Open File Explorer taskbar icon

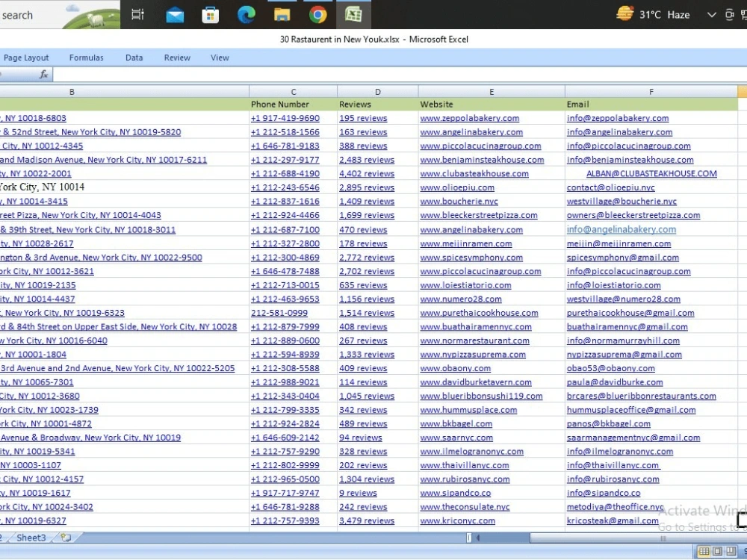(x=282, y=15)
